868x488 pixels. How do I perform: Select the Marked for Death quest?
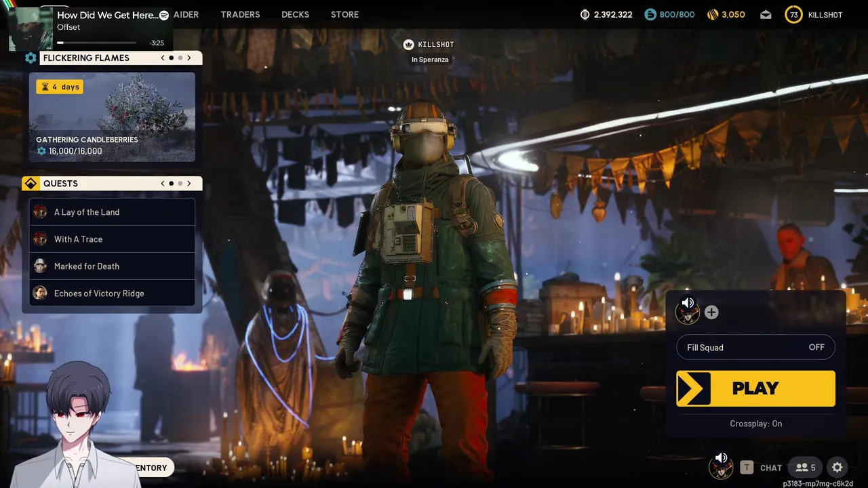pyautogui.click(x=113, y=266)
